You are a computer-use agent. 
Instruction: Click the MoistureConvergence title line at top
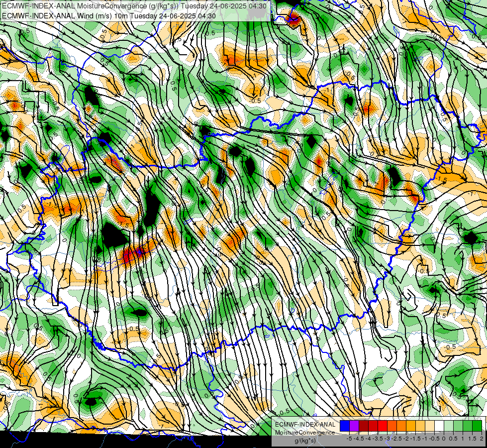pyautogui.click(x=134, y=5)
